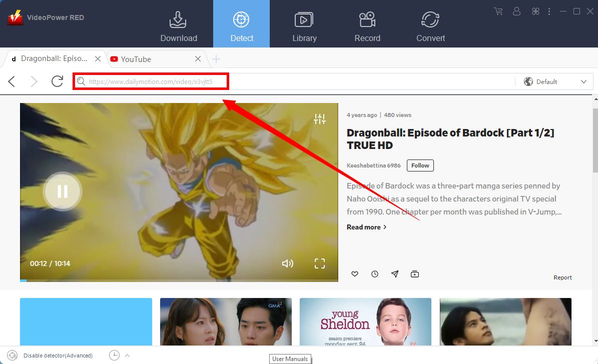Expand description with Read more
Screen dimensions: 598x364
tap(366, 227)
